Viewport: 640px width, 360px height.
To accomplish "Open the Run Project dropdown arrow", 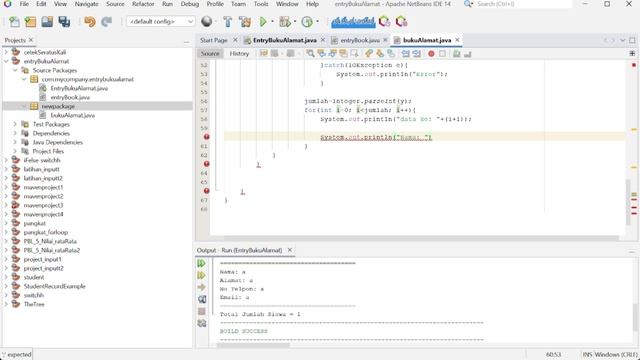I will 272,22.
